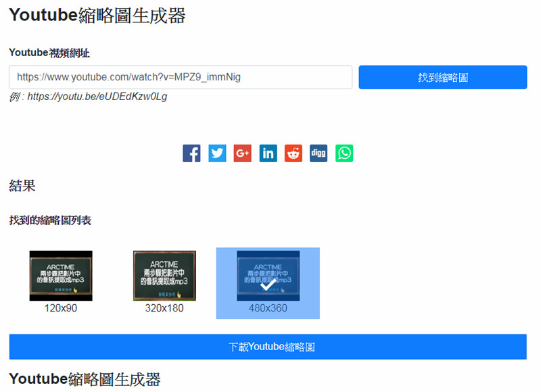This screenshot has height=392, width=541.
Task: Select the 120x90 thumbnail image
Action: [61, 276]
